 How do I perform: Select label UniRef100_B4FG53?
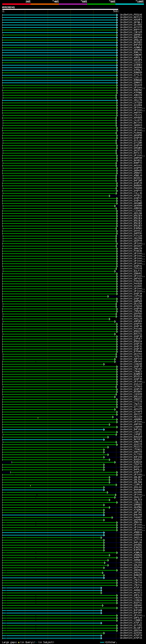pos(131,45)
